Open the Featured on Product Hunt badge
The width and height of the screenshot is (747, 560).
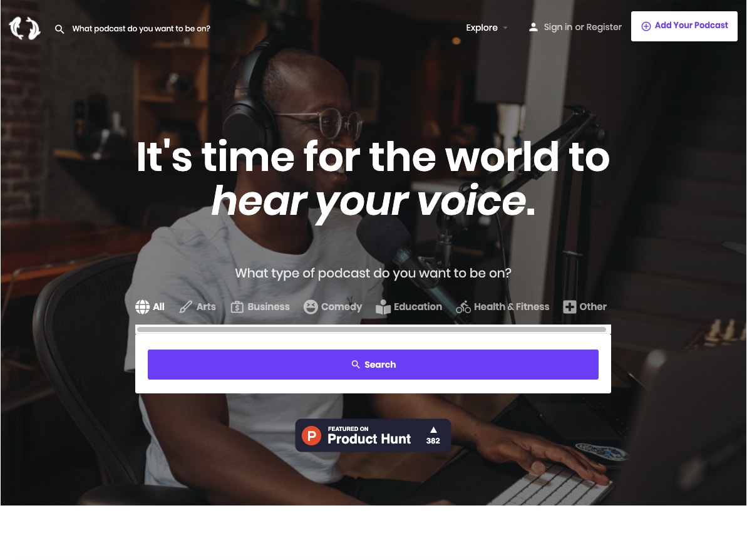click(x=373, y=435)
